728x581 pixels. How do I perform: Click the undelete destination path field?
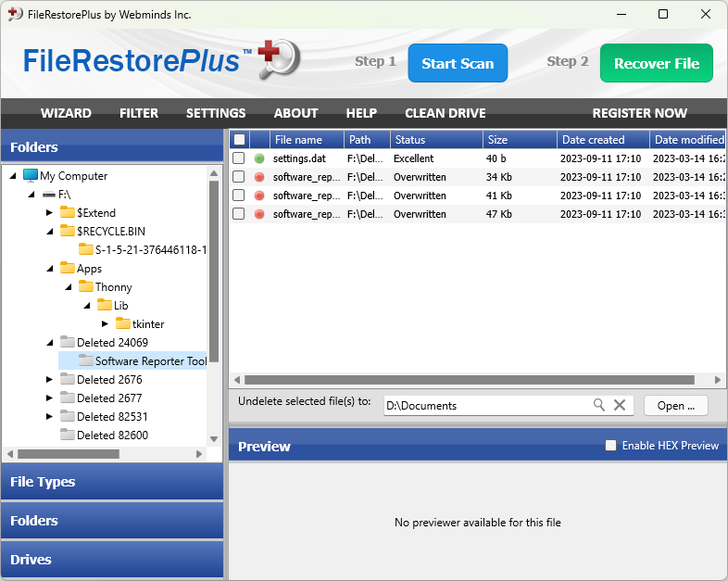[486, 405]
